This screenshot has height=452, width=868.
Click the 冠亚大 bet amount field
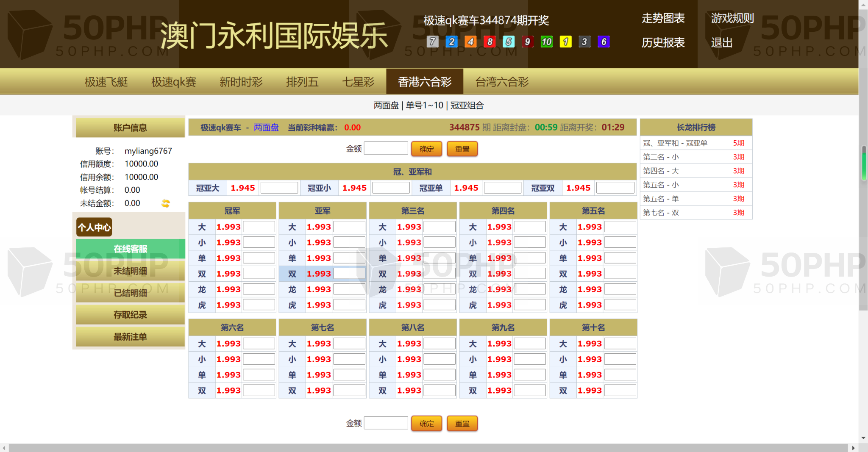[x=279, y=188]
